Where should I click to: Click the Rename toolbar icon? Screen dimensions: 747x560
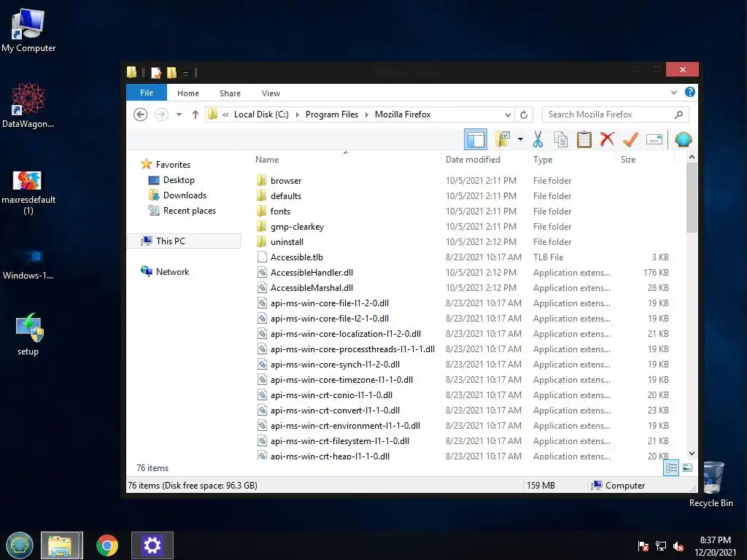pos(654,139)
